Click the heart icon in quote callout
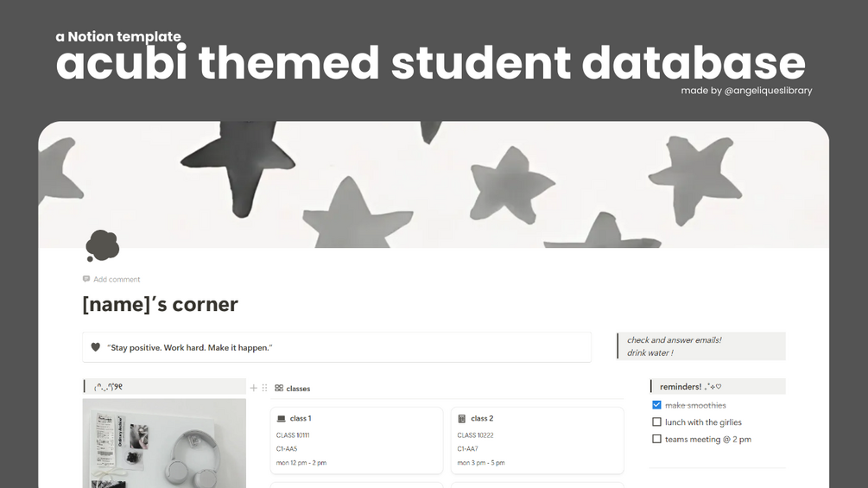Image resolution: width=868 pixels, height=488 pixels. (95, 347)
